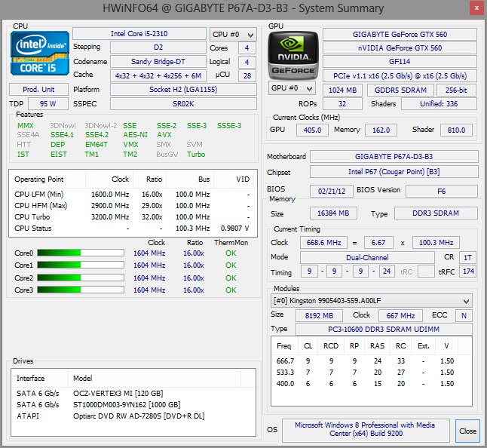Viewport: 487px width, 448px height.
Task: Click the TDP 95 W field
Action: 48,104
